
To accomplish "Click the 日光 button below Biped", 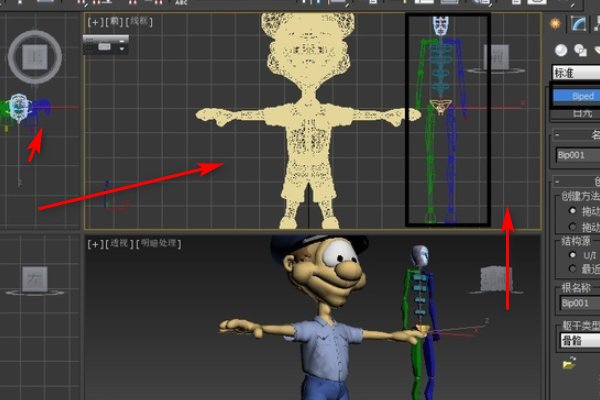I will pyautogui.click(x=577, y=113).
